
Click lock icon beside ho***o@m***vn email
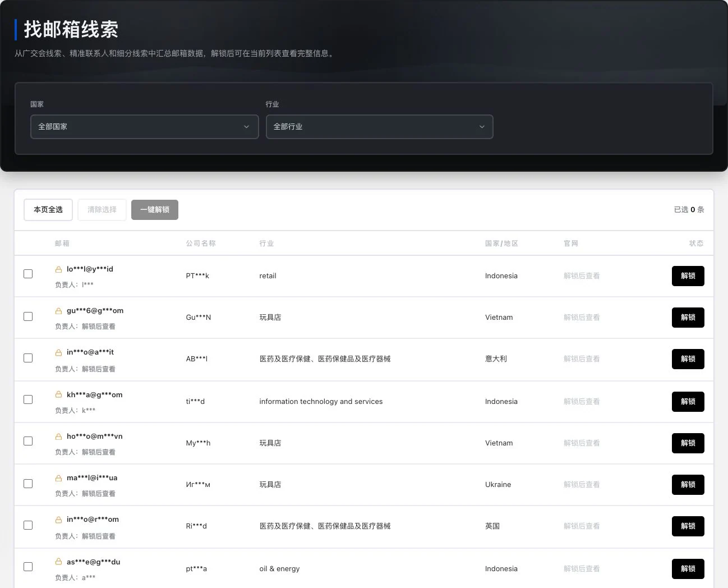click(58, 437)
